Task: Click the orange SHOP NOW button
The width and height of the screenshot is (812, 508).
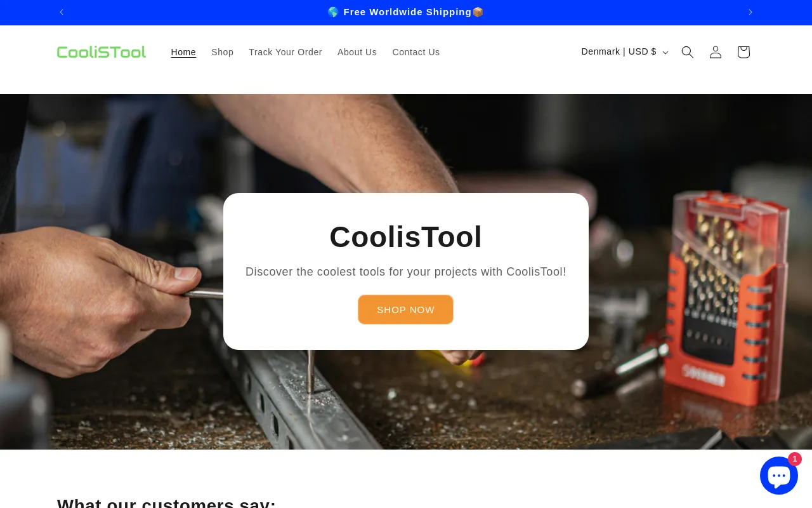Action: point(406,310)
